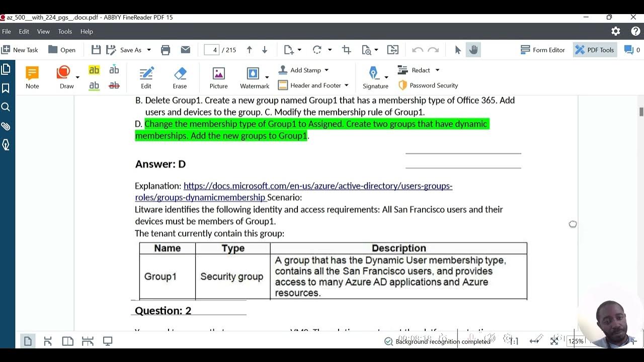Open the docs.microsoft.com dynamic membership link
The image size is (644, 362).
click(294, 192)
